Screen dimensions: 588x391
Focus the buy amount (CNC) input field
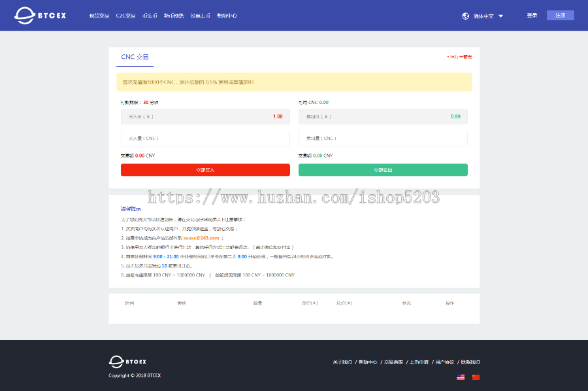(205, 138)
